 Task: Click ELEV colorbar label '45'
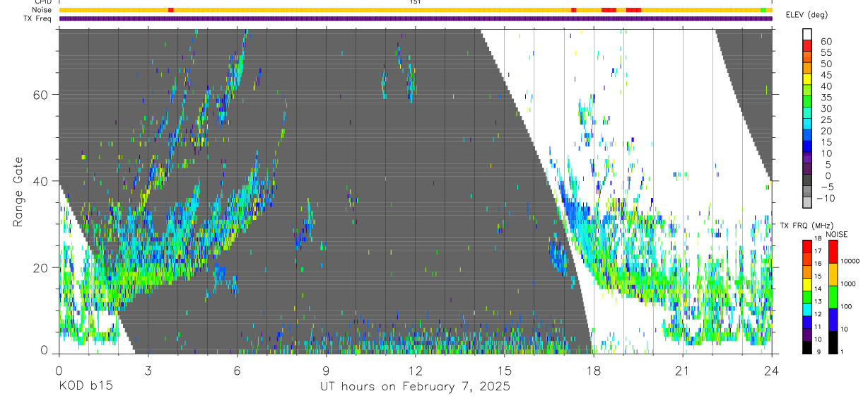826,75
